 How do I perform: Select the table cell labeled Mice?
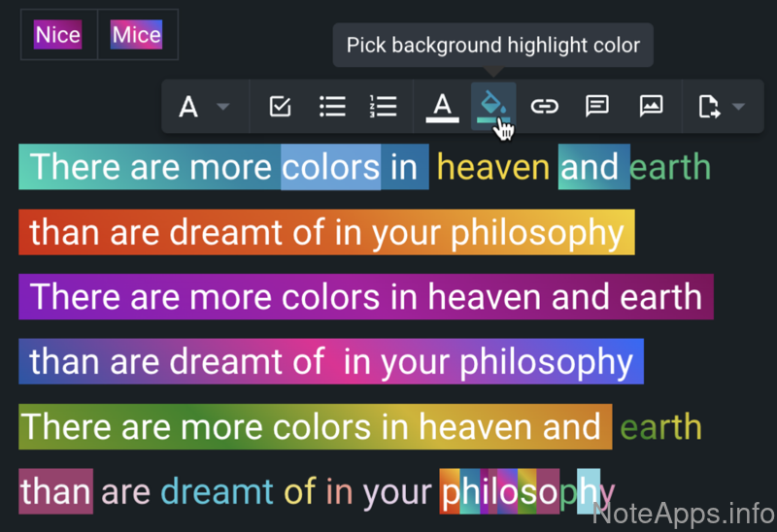[x=136, y=36]
